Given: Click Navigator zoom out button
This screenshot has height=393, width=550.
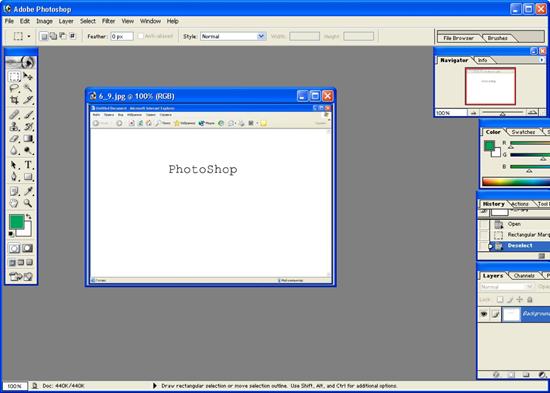Looking at the screenshot, I should pyautogui.click(x=474, y=113).
